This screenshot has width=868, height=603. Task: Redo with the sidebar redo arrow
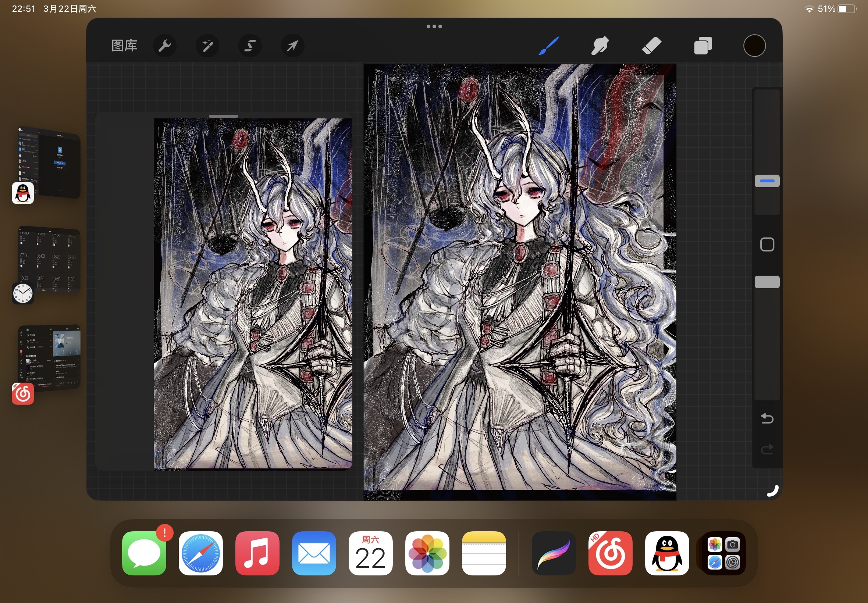(767, 449)
